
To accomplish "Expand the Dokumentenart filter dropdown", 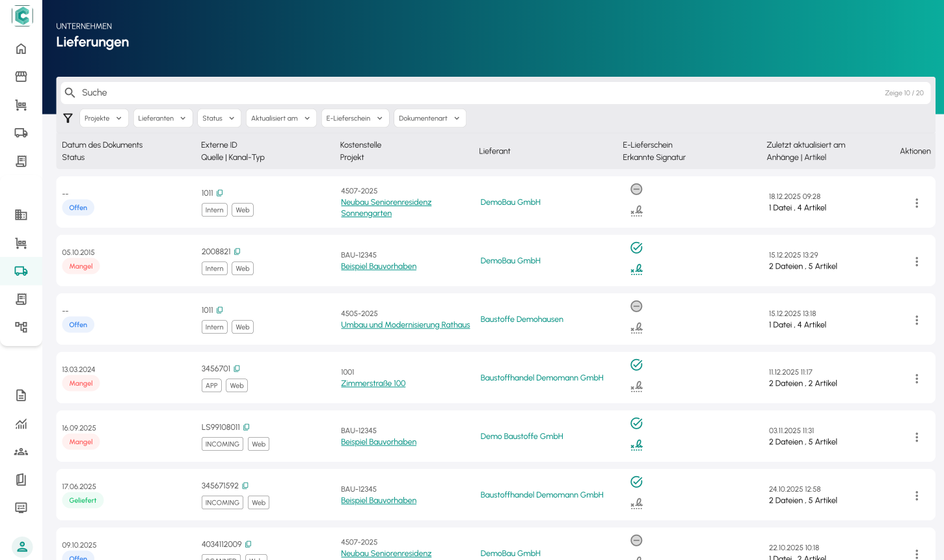I will click(430, 118).
